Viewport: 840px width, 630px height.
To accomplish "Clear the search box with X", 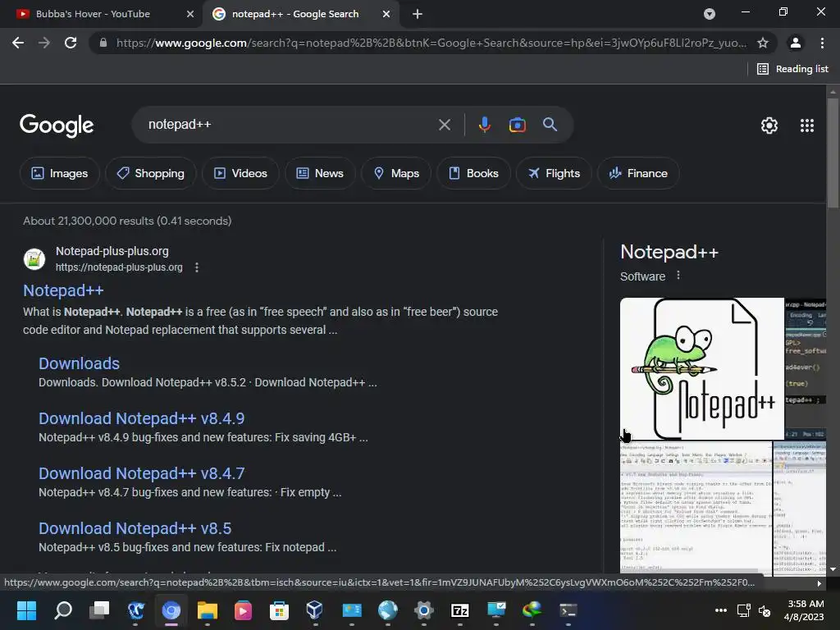I will pyautogui.click(x=444, y=125).
